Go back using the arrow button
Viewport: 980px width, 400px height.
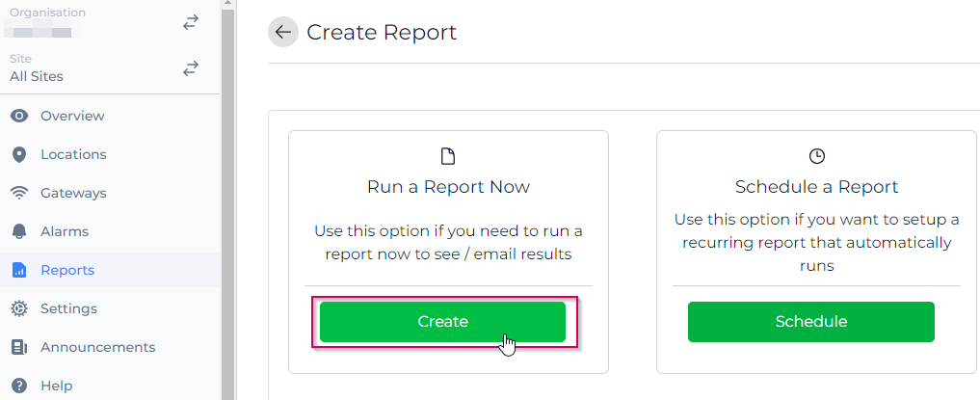click(x=282, y=32)
